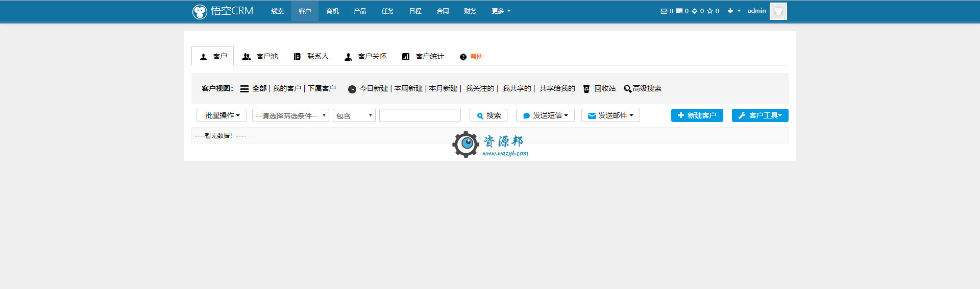Click the 联系人 address book icon
The height and width of the screenshot is (289, 980).
[x=298, y=57]
